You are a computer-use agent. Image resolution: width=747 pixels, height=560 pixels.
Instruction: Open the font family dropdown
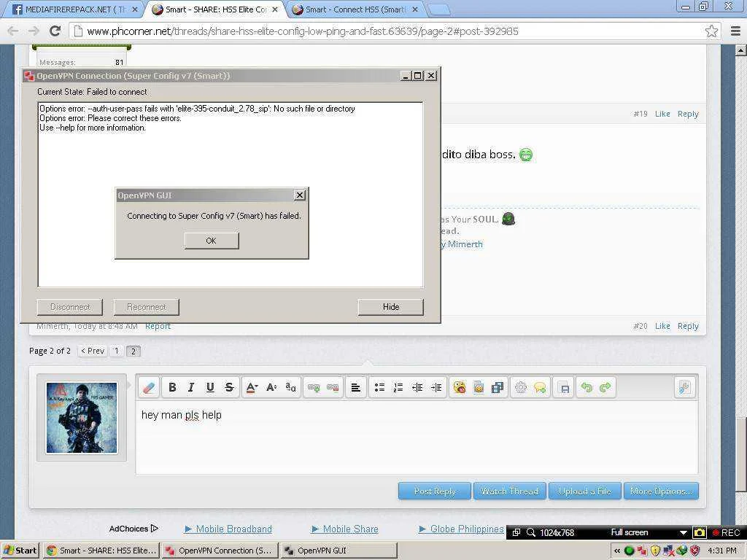290,388
